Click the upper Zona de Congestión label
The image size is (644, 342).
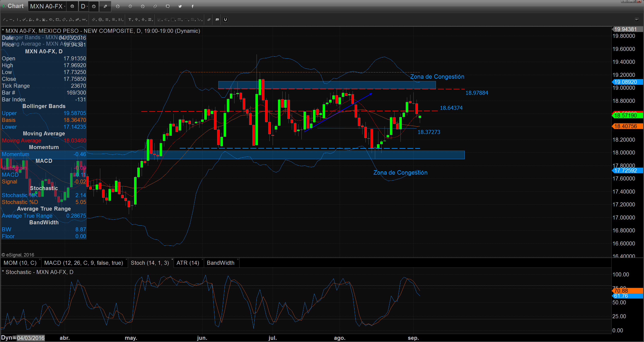tap(437, 76)
